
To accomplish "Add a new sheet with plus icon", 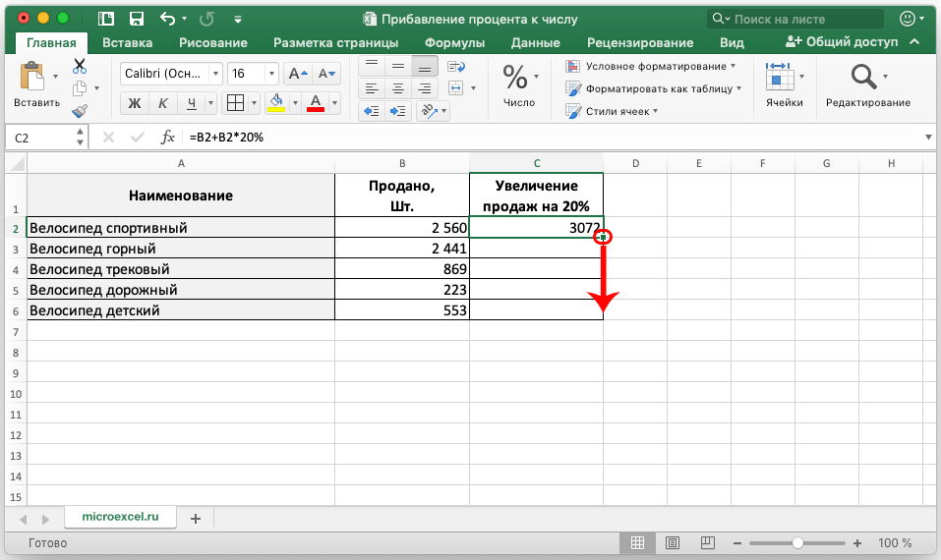I will 195,518.
